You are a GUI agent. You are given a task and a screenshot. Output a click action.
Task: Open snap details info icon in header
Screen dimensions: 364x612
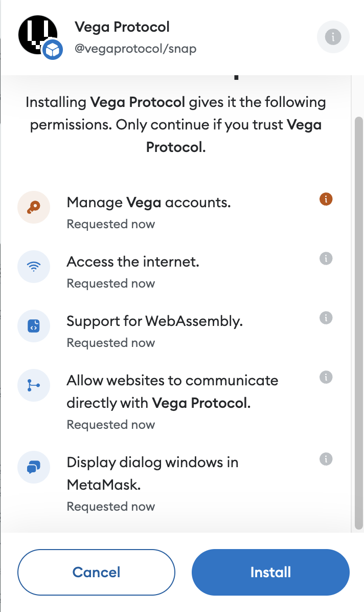pyautogui.click(x=333, y=37)
